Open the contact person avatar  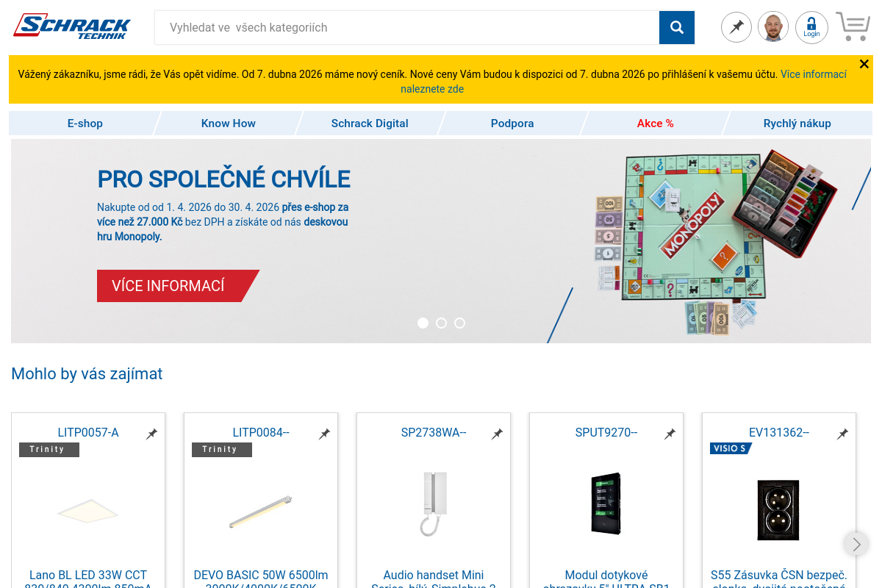pos(773,27)
